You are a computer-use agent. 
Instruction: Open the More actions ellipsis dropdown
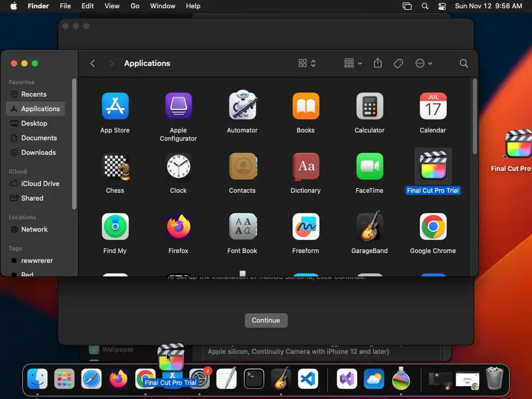point(424,63)
